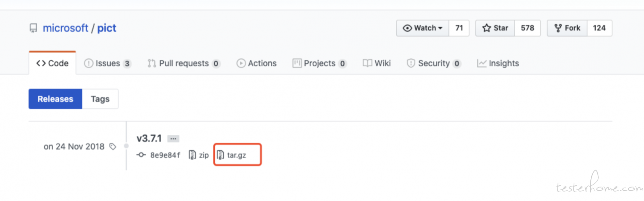Click the code brackets icon on Code tab
644x201 pixels.
tap(41, 63)
